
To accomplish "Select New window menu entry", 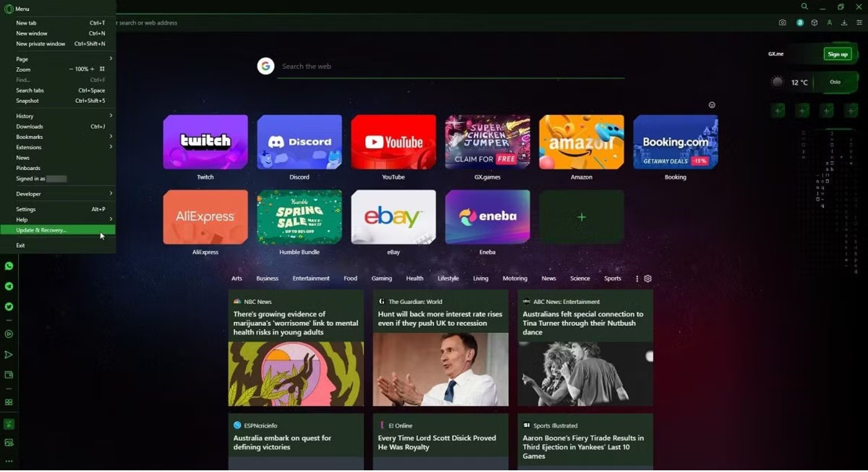I will tap(58, 33).
